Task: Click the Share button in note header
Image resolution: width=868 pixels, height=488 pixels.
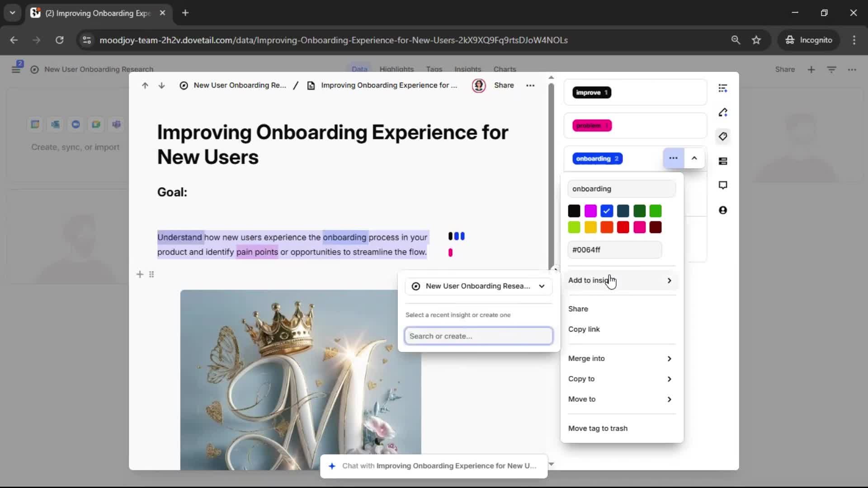Action: click(504, 85)
